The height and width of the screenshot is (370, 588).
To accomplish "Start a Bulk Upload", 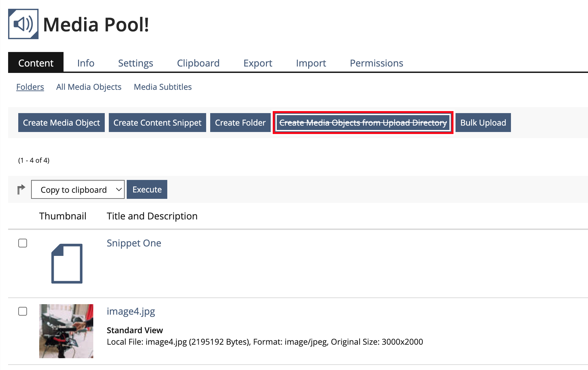I will pyautogui.click(x=483, y=123).
